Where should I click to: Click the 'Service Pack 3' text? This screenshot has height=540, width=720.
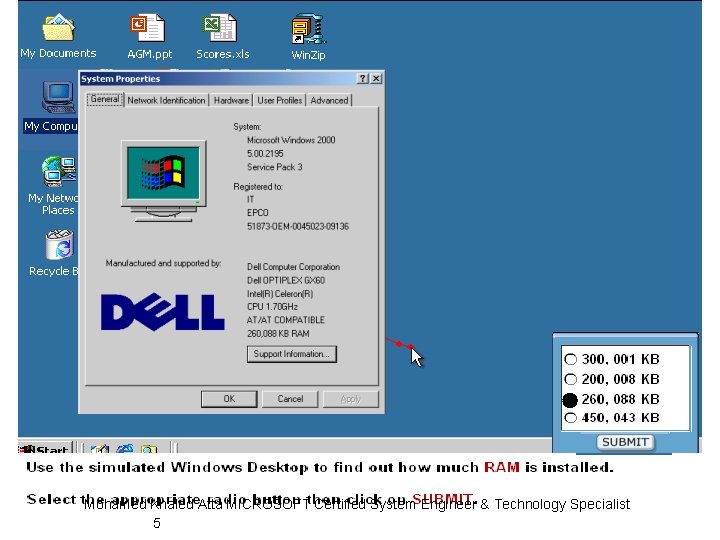coord(275,167)
